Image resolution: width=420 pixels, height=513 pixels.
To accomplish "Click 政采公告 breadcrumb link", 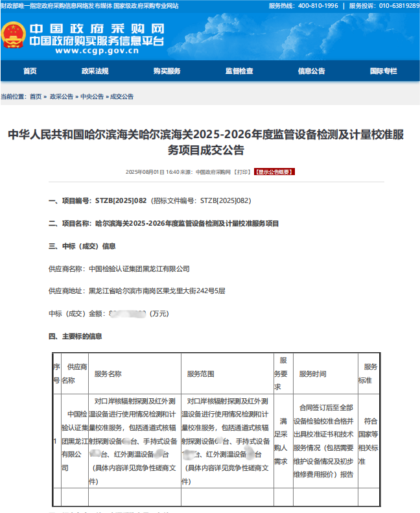I will [62, 97].
